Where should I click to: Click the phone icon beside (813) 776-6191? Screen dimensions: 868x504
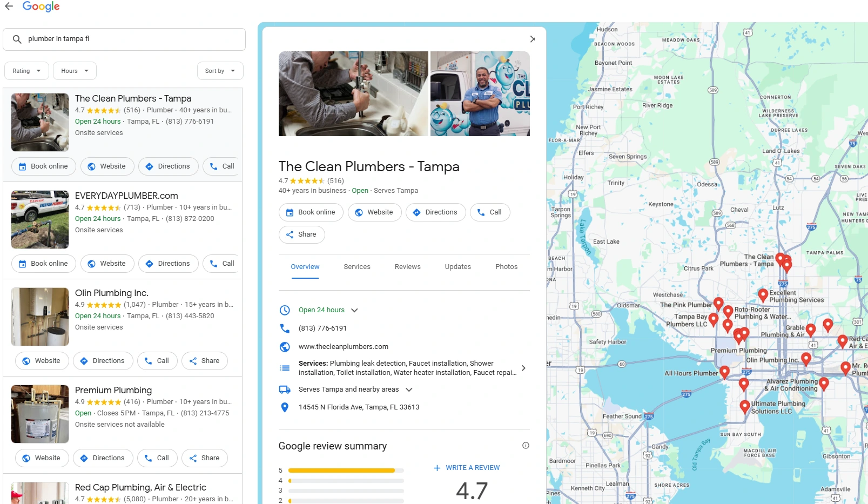tap(285, 328)
